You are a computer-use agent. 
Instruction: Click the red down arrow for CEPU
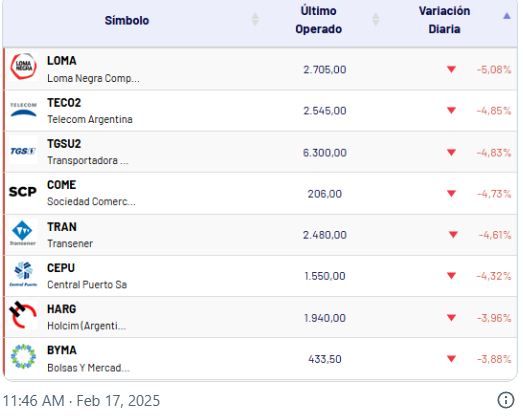coord(451,276)
